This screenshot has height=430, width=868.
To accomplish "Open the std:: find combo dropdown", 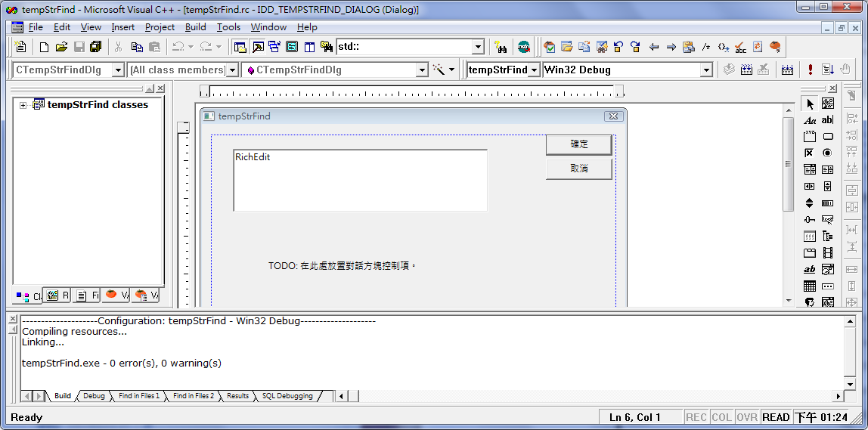I will point(479,47).
